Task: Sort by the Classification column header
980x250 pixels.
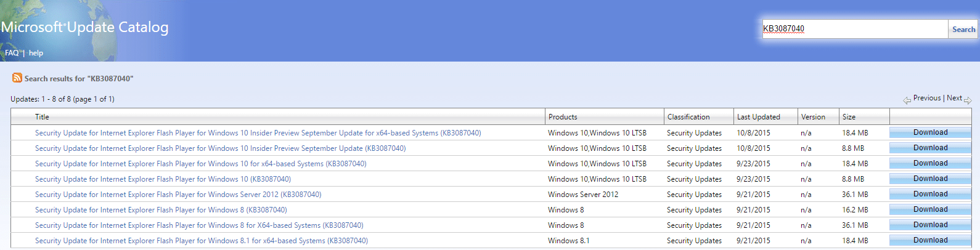Action: (688, 117)
